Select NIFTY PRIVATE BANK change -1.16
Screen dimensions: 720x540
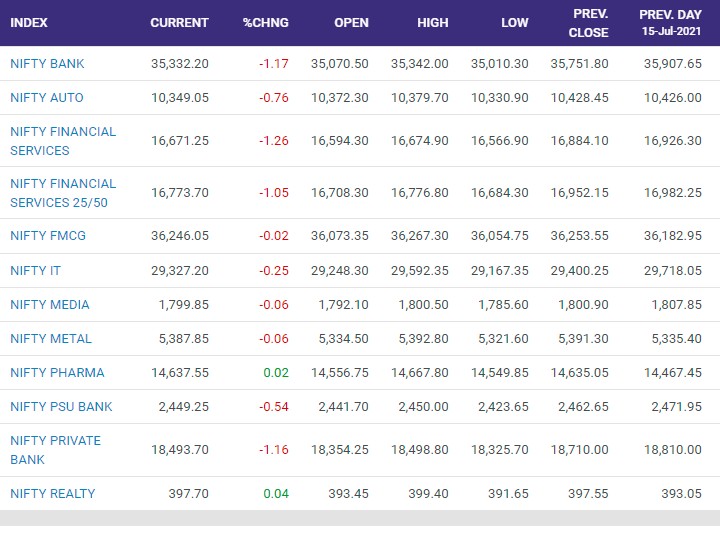(274, 450)
